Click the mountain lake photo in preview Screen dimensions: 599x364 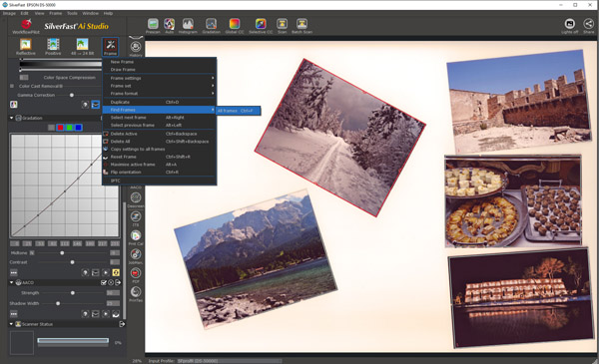pyautogui.click(x=256, y=259)
